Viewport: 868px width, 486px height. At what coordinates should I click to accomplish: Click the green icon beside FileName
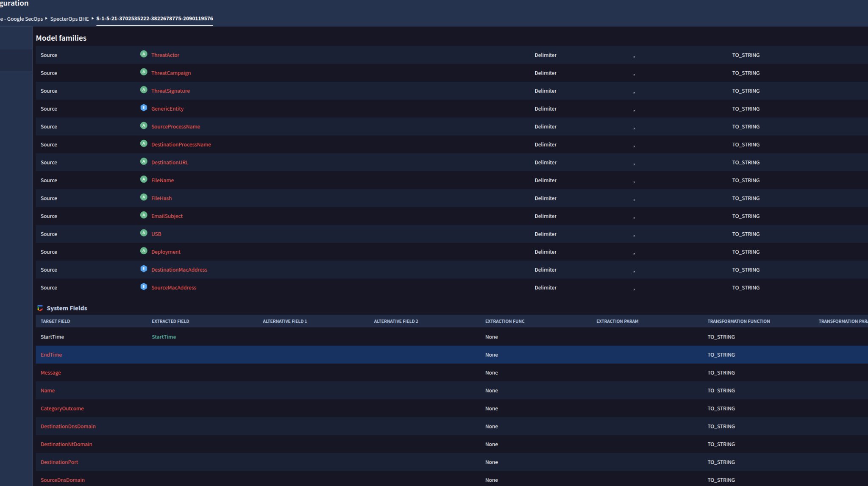click(144, 179)
